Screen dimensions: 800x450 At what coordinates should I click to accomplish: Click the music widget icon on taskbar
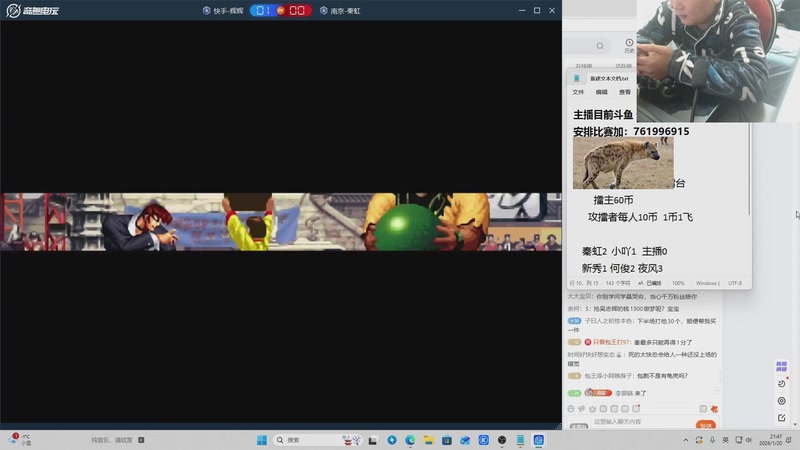(x=141, y=440)
